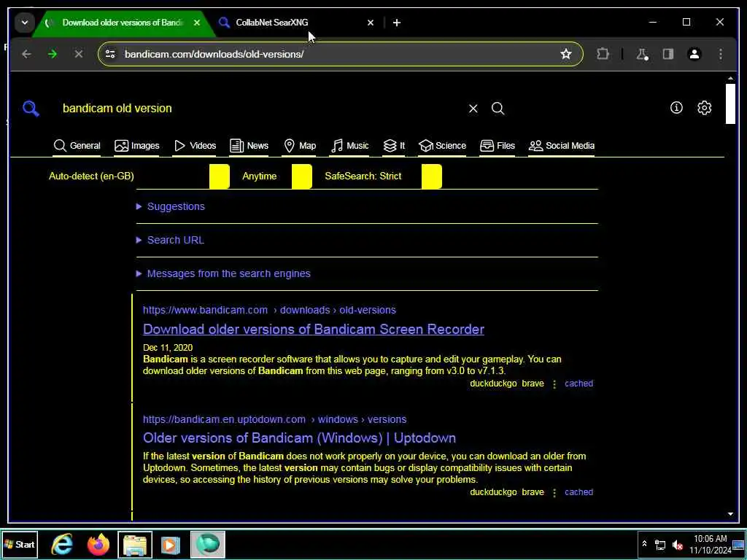Click the muted volume tray icon
747x560 pixels.
click(x=677, y=545)
